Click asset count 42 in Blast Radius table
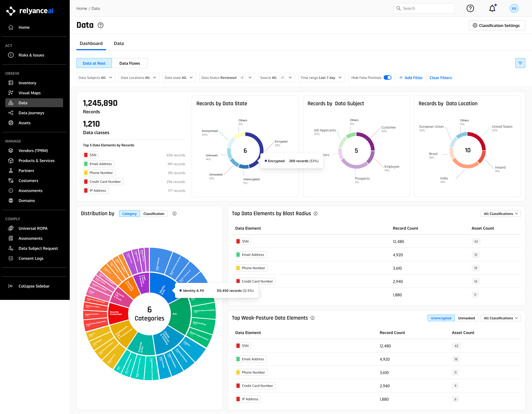The height and width of the screenshot is (414, 532). [476, 241]
